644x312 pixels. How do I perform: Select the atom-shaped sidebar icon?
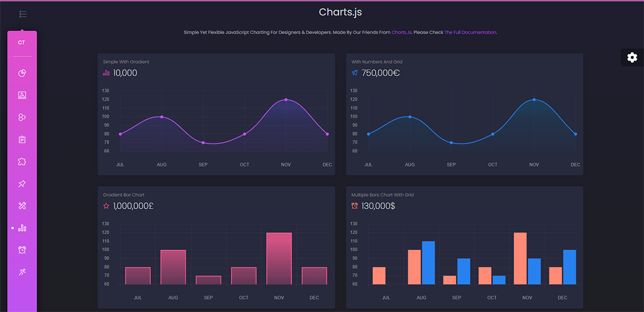pyautogui.click(x=22, y=117)
